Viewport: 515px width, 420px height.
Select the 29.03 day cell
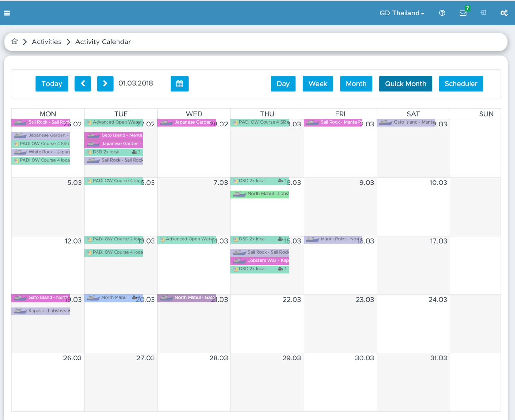pos(267,382)
